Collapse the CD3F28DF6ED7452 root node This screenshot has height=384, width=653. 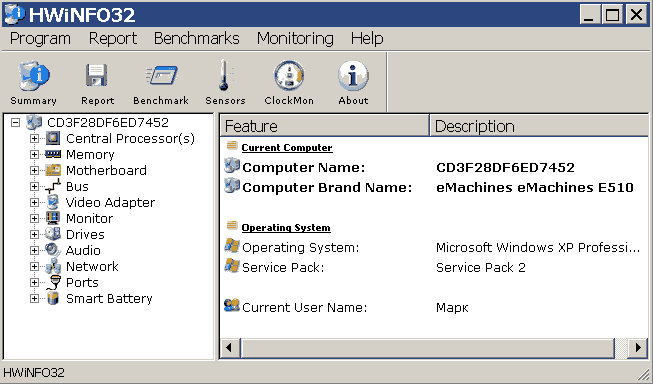click(x=15, y=122)
